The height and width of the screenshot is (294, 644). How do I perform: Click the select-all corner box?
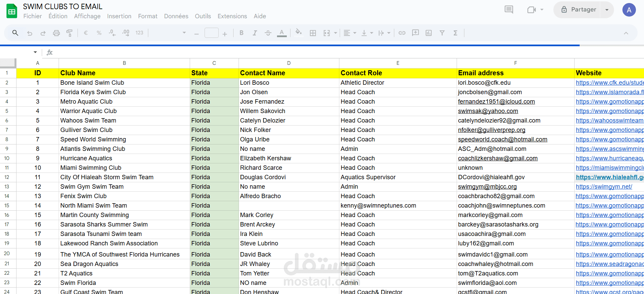coord(8,63)
